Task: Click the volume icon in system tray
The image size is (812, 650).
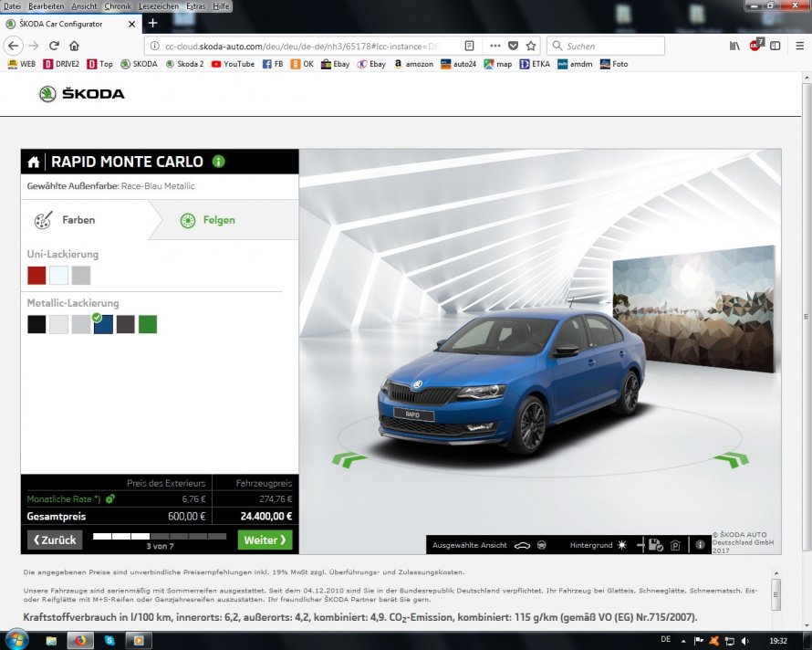Action: point(744,641)
